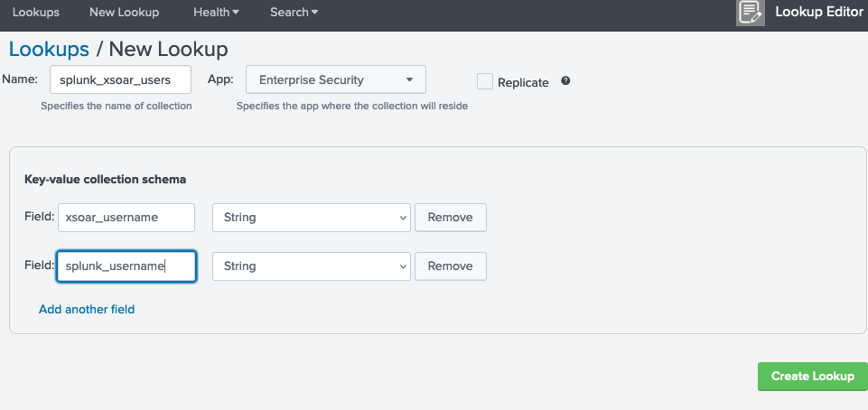Image resolution: width=868 pixels, height=410 pixels.
Task: Click the Add another field link
Action: click(87, 309)
